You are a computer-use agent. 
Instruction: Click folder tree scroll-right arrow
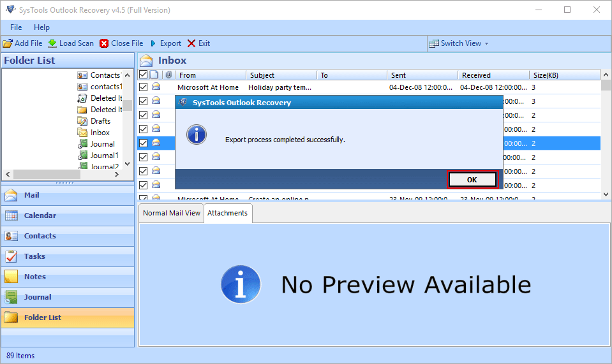[x=116, y=174]
